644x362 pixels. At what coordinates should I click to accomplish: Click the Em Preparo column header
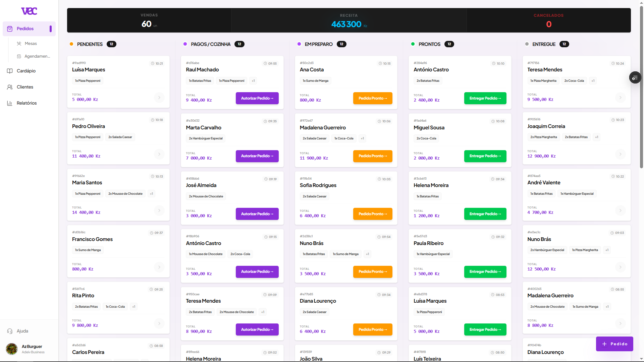(319, 44)
